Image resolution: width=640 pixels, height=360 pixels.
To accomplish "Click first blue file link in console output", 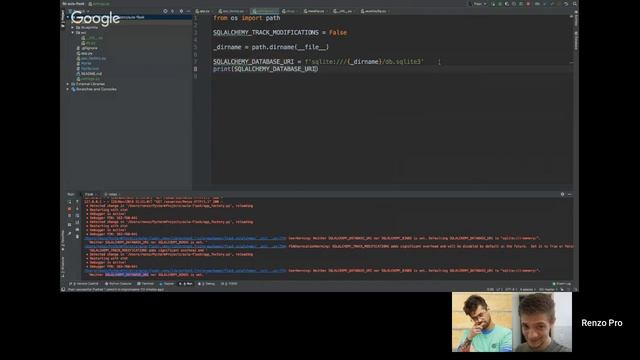I will [185, 238].
